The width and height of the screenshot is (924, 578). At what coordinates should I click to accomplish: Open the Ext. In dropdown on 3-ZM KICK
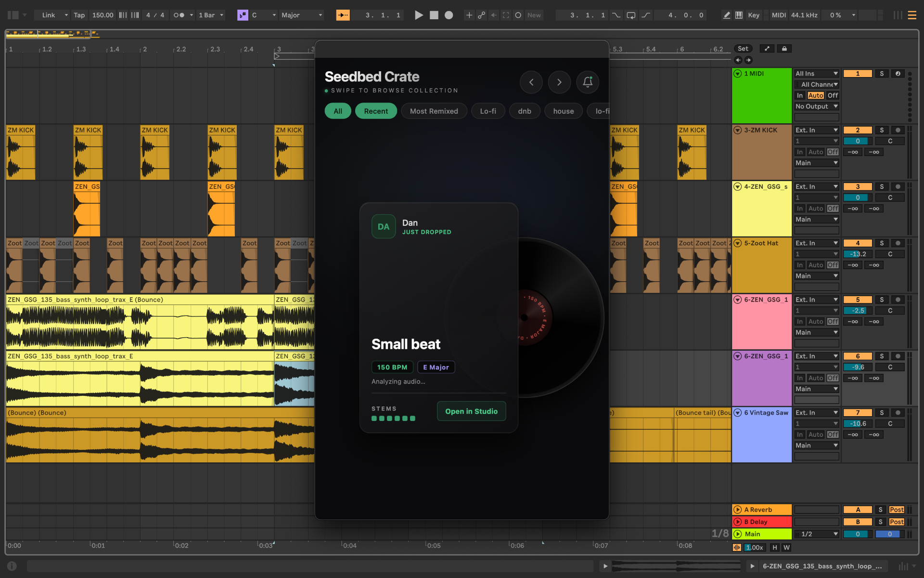click(x=817, y=130)
